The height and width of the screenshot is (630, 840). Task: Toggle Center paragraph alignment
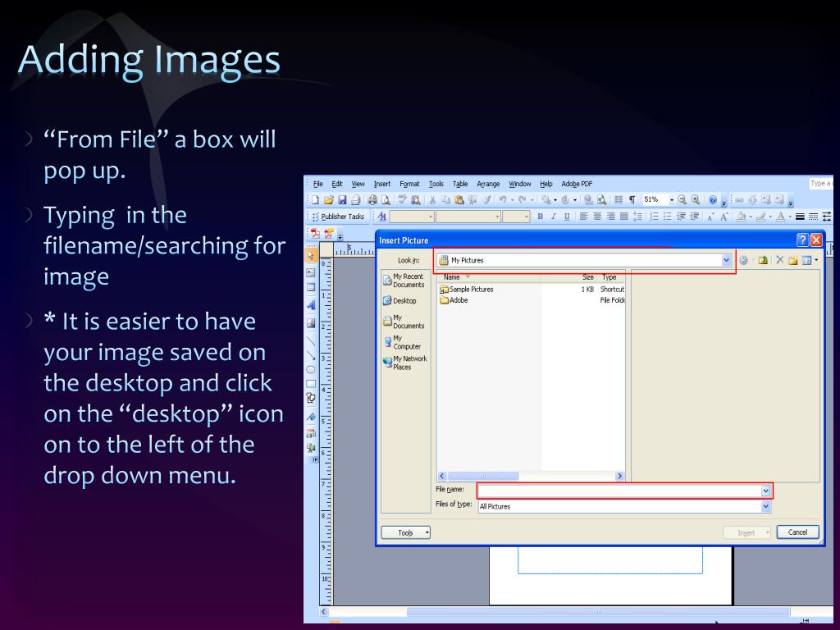(597, 217)
